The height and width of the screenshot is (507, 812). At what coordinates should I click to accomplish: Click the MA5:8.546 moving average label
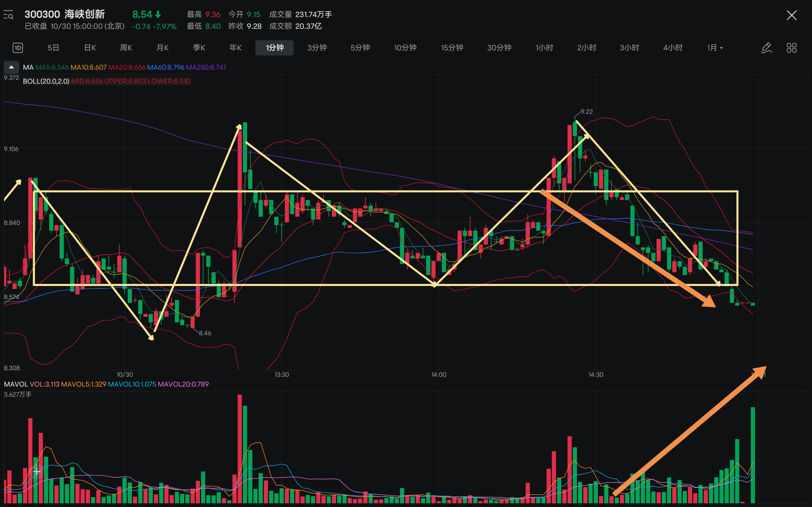tap(52, 67)
